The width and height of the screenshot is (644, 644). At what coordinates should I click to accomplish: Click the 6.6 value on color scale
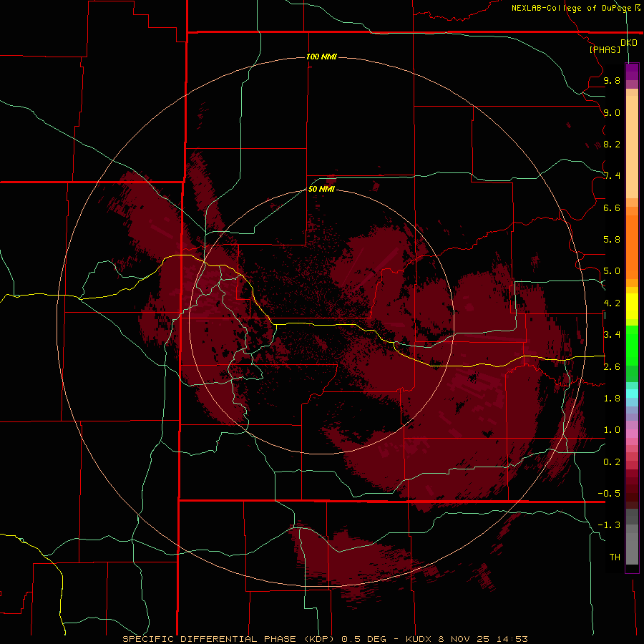(612, 208)
